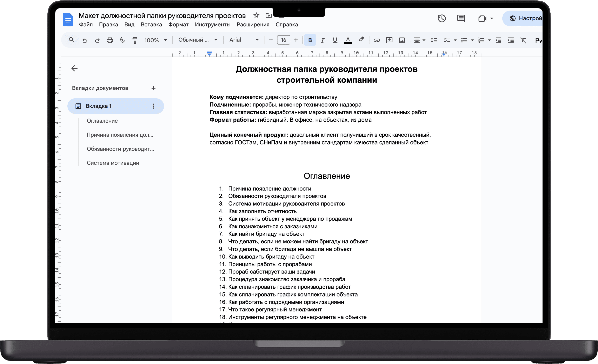The width and height of the screenshot is (598, 364).
Task: Star this document
Action: point(256,15)
